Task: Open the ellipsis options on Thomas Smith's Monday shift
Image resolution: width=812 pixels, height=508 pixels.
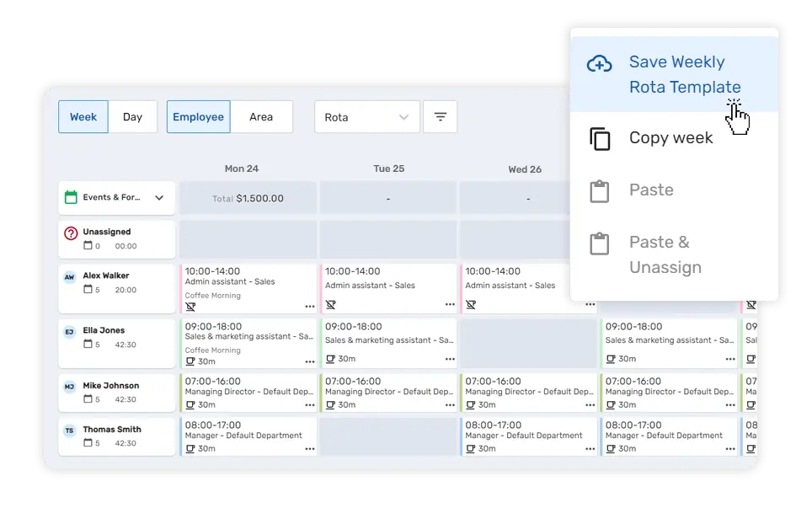Action: [310, 448]
